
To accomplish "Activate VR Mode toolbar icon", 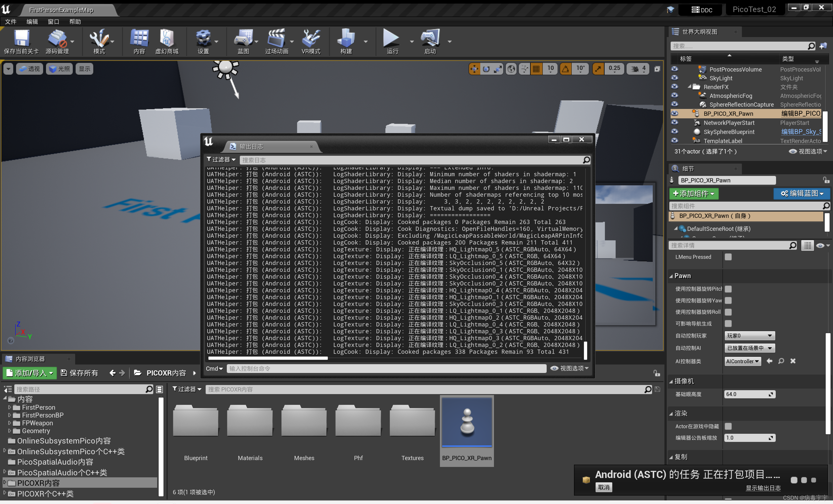I will pyautogui.click(x=311, y=38).
